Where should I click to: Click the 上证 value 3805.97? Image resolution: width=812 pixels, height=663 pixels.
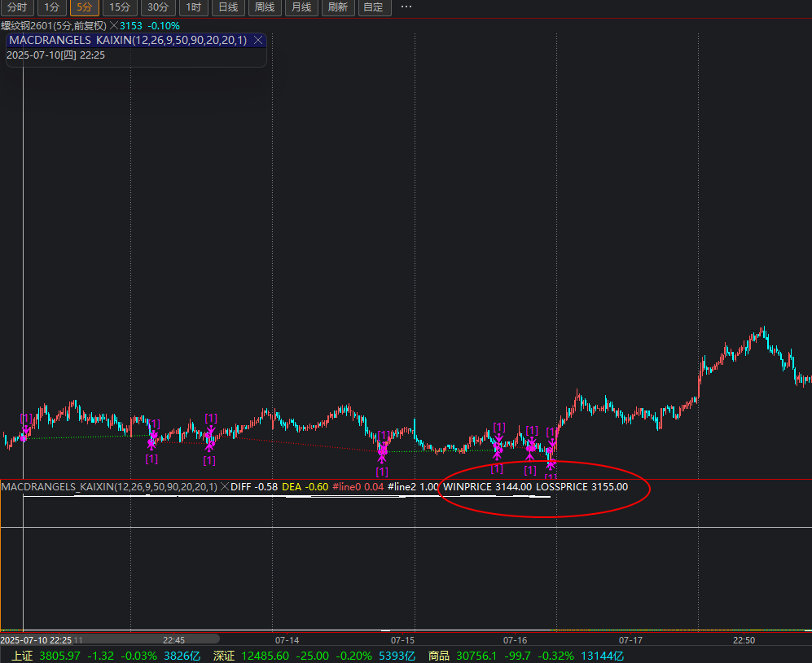click(x=60, y=656)
